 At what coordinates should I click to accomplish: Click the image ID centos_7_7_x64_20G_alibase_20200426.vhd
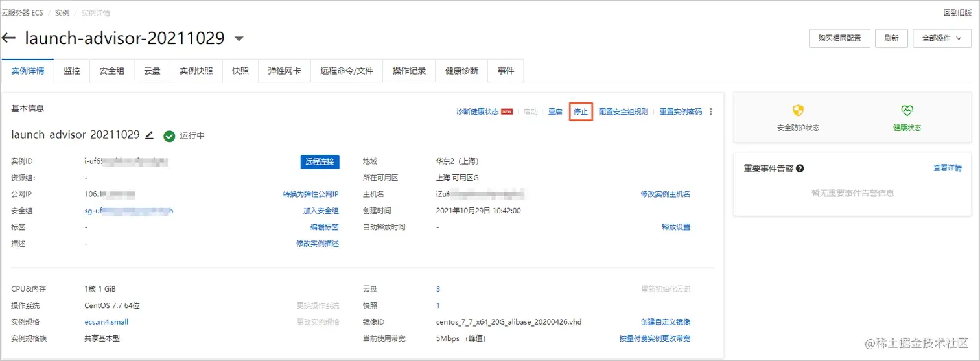coord(509,322)
